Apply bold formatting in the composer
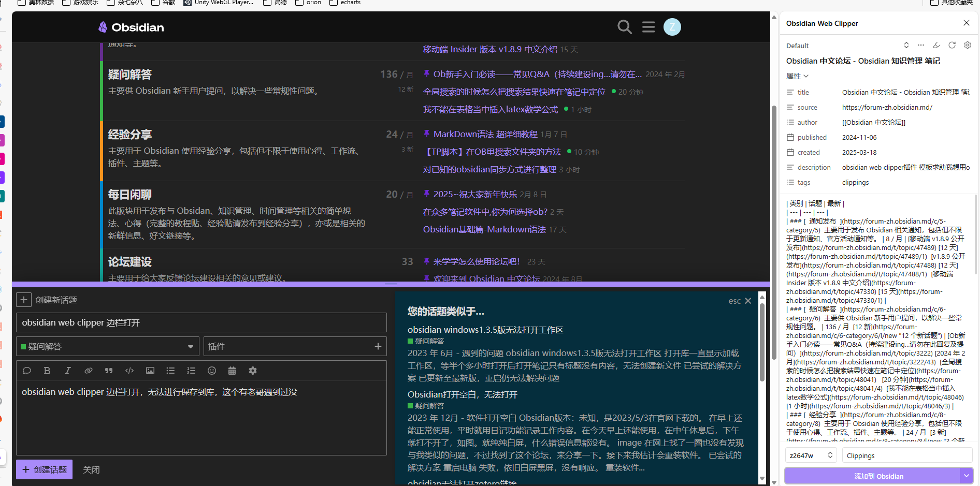 pyautogui.click(x=47, y=371)
